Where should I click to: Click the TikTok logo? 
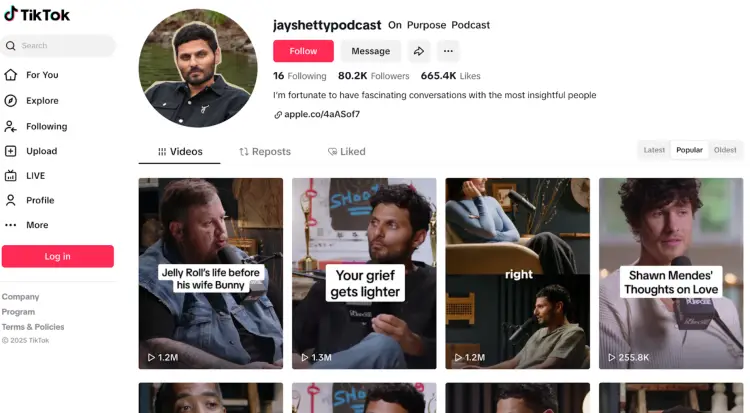coord(37,14)
